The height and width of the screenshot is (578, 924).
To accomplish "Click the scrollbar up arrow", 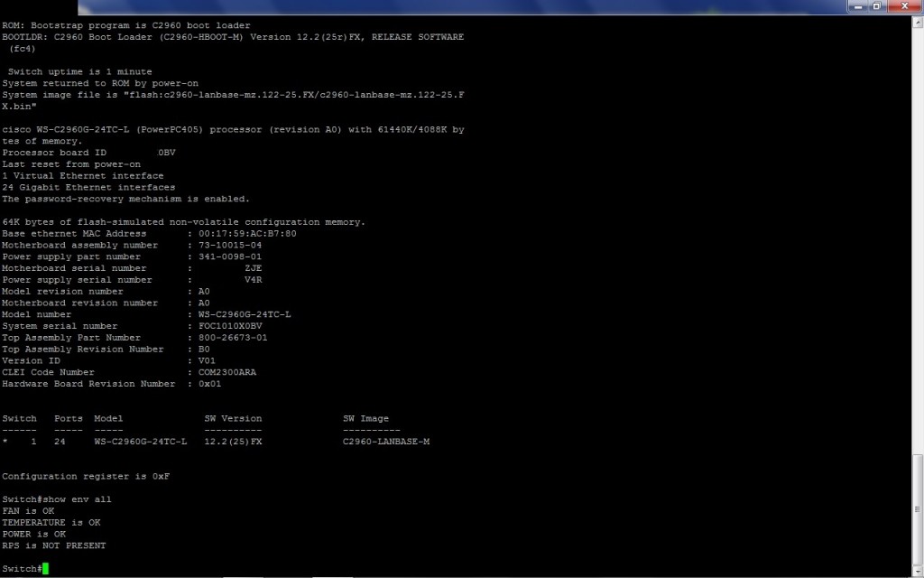I will pyautogui.click(x=918, y=23).
